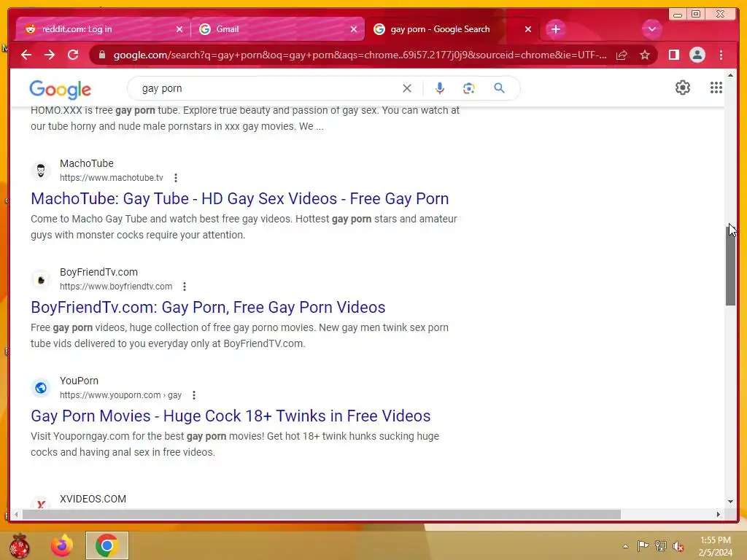The width and height of the screenshot is (747, 560).
Task: Click the horizontal scrollbar thumb
Action: (x=322, y=514)
